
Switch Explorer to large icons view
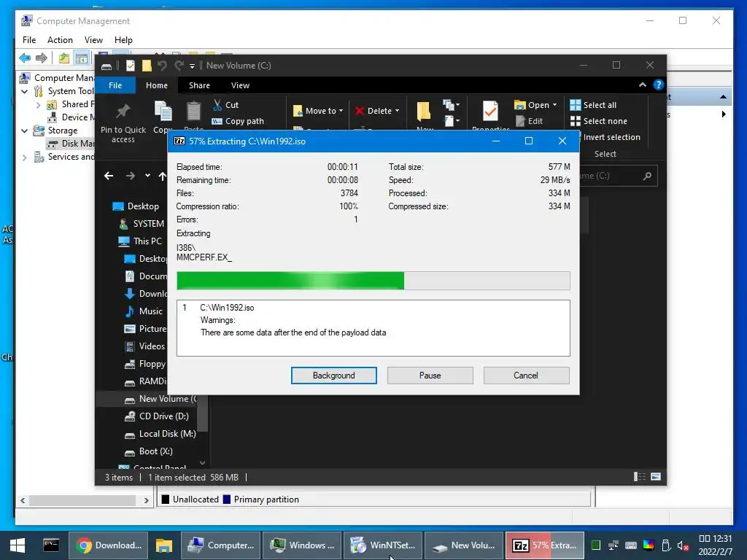[656, 477]
